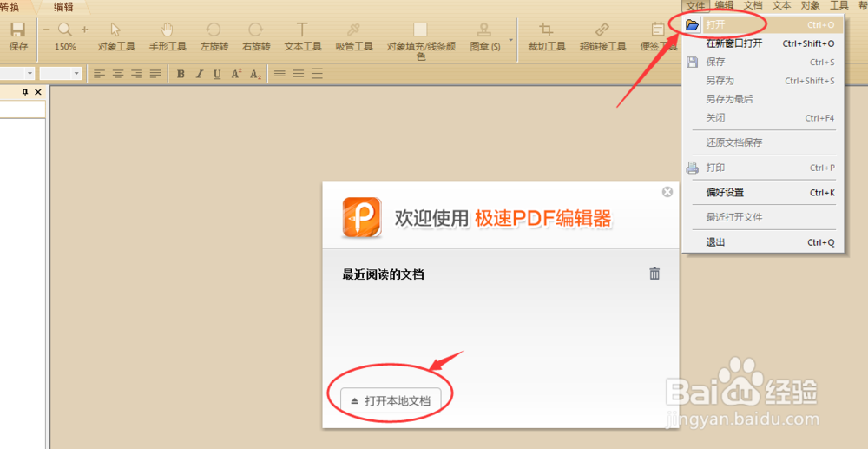868x449 pixels.
Task: Zoom out with the minus icon
Action: 47,30
